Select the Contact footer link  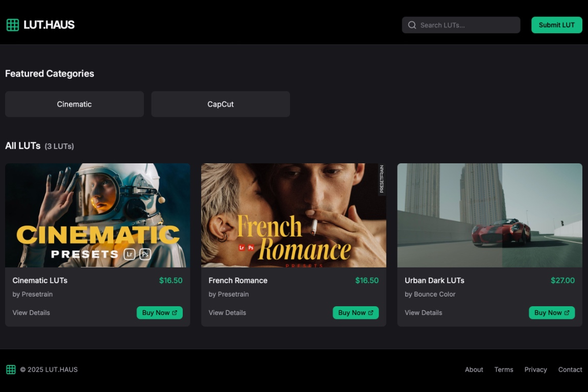[x=570, y=370]
